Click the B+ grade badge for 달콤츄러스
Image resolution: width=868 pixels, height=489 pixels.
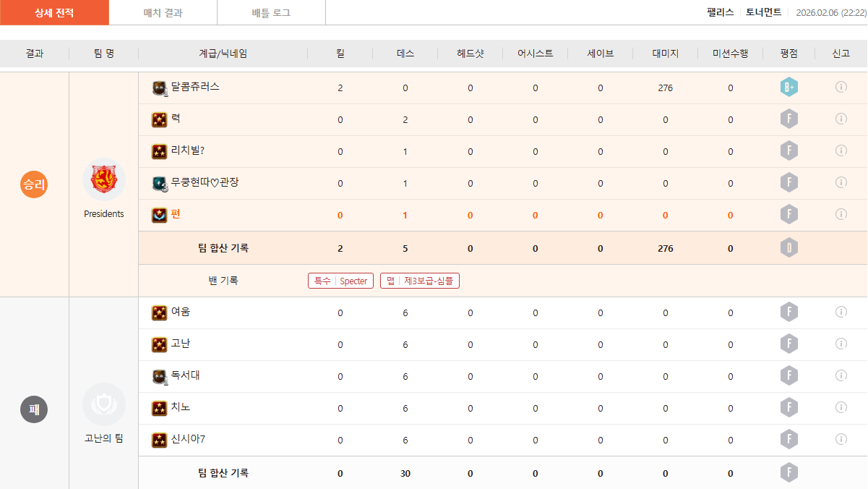(788, 88)
